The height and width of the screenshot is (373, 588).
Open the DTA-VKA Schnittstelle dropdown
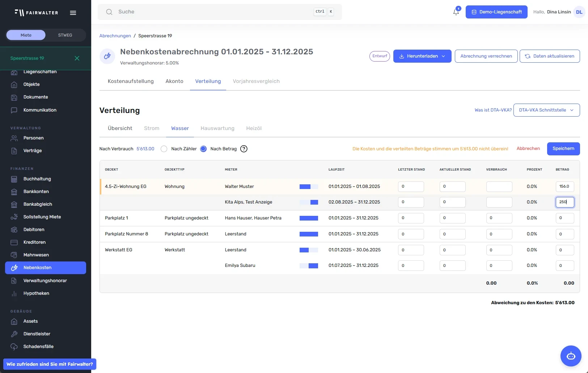pyautogui.click(x=546, y=110)
